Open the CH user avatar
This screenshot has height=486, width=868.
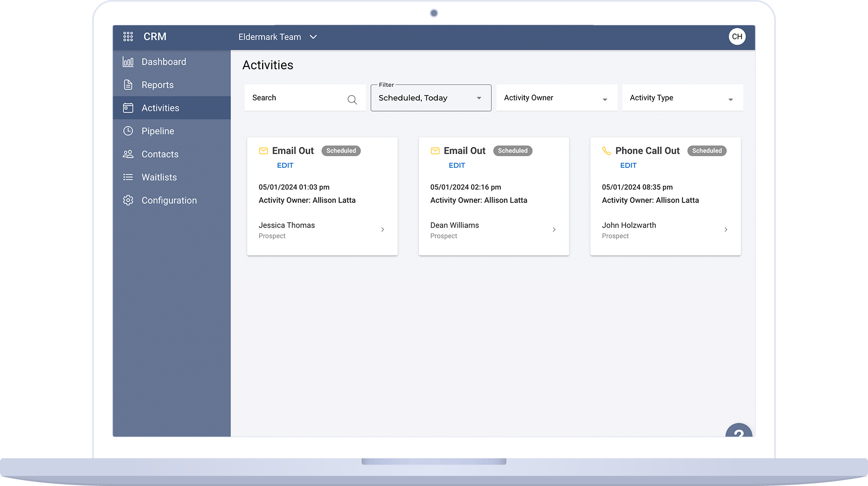click(737, 36)
